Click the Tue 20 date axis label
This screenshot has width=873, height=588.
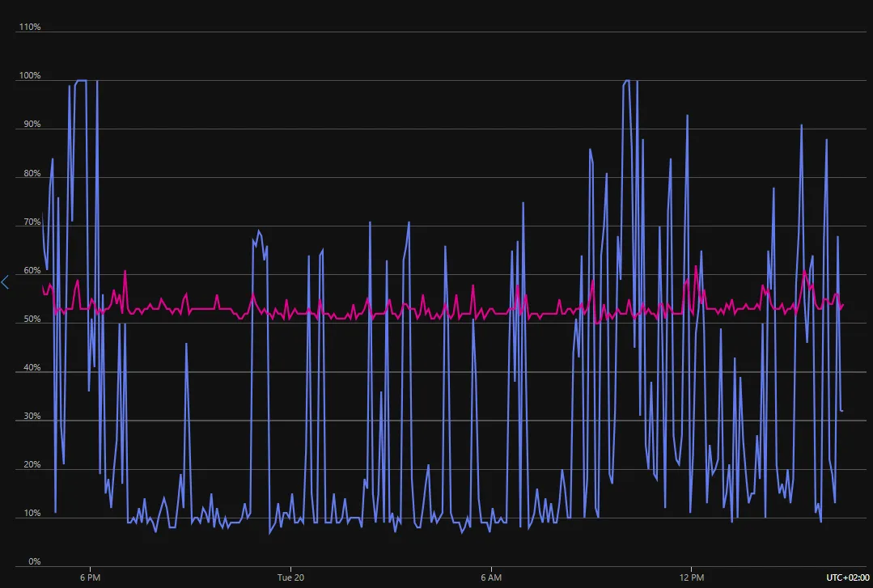click(290, 577)
